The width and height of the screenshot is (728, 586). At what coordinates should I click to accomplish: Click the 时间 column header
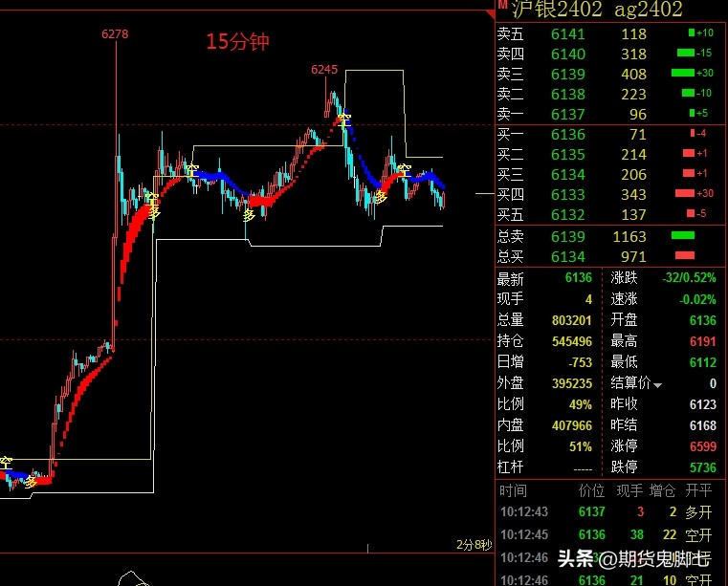[x=513, y=491]
